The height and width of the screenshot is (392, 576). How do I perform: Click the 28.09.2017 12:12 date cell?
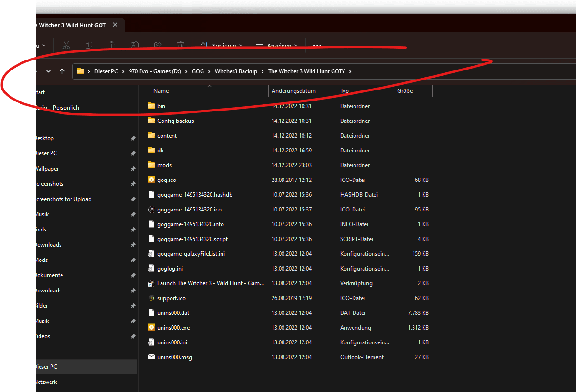[292, 180]
